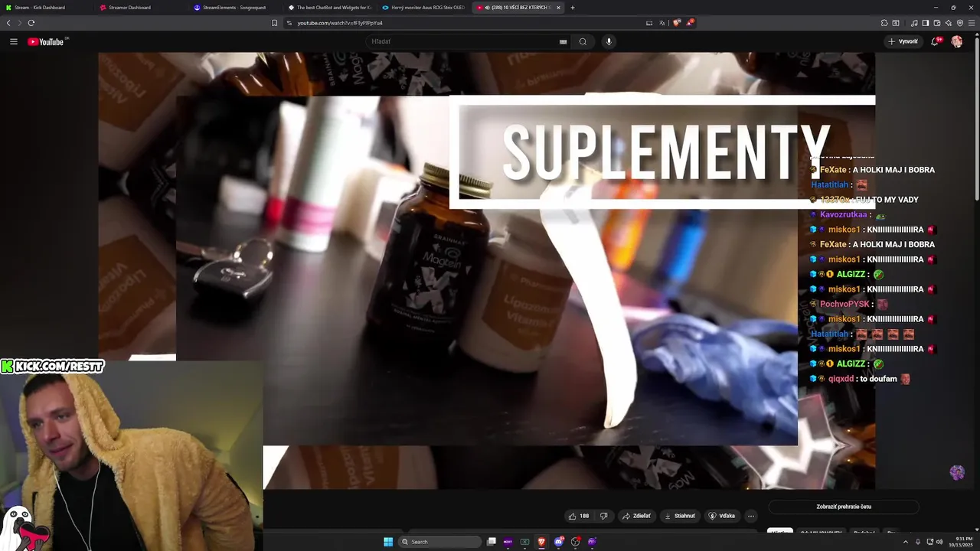Toggle the browser sidebar panel
This screenshot has height=551, width=980.
point(926,23)
